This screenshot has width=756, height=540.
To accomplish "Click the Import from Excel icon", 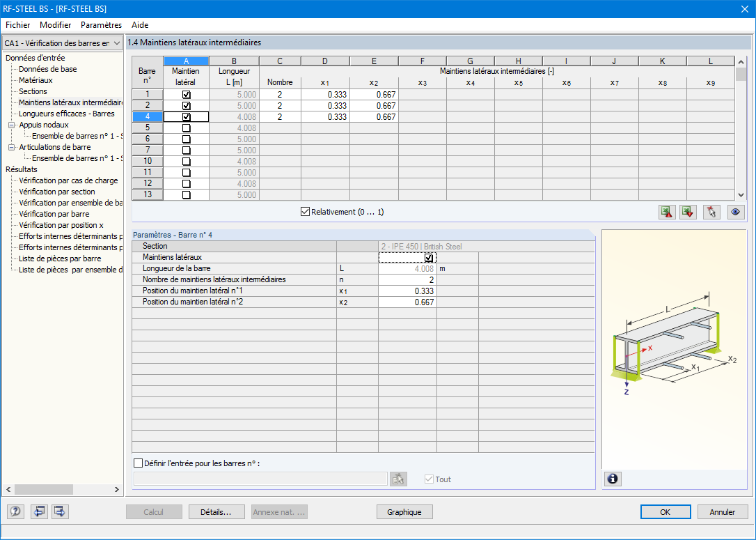I will pos(688,212).
